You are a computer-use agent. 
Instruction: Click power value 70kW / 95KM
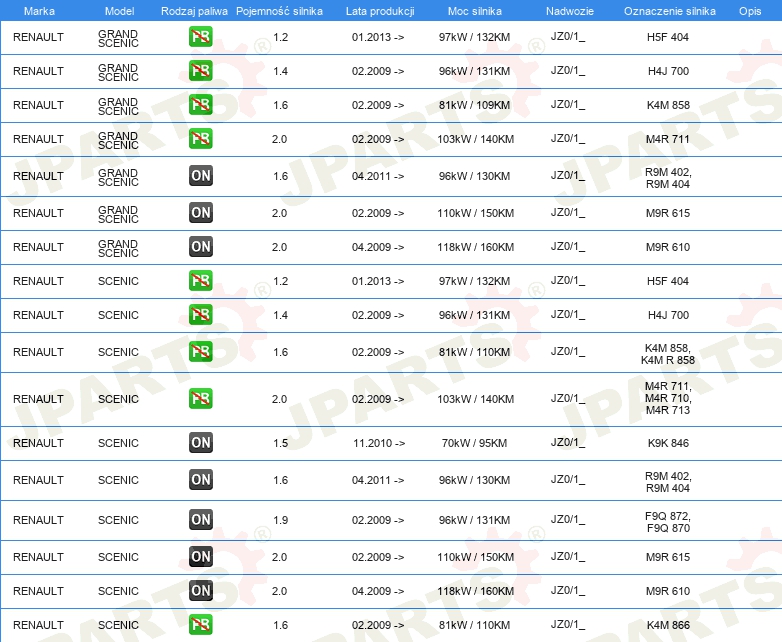click(474, 443)
